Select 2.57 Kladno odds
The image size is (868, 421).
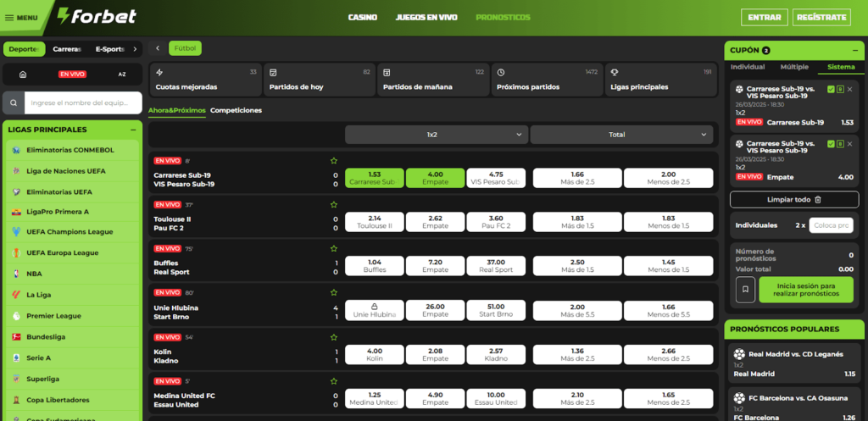[496, 354]
